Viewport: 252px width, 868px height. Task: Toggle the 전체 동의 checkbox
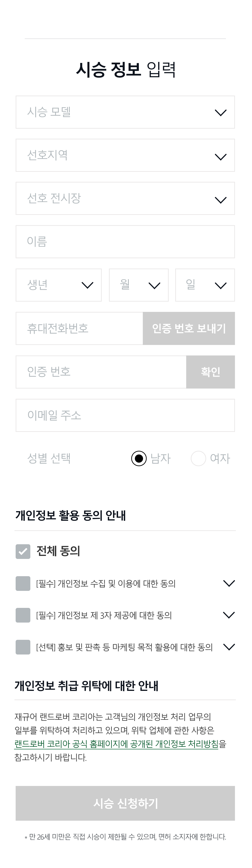(23, 552)
